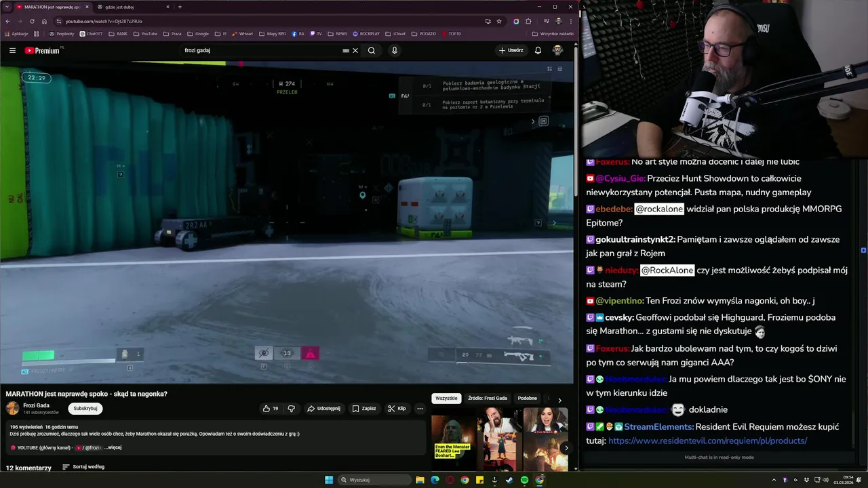Save video using Zapisz button
868x488 pixels.
click(364, 409)
